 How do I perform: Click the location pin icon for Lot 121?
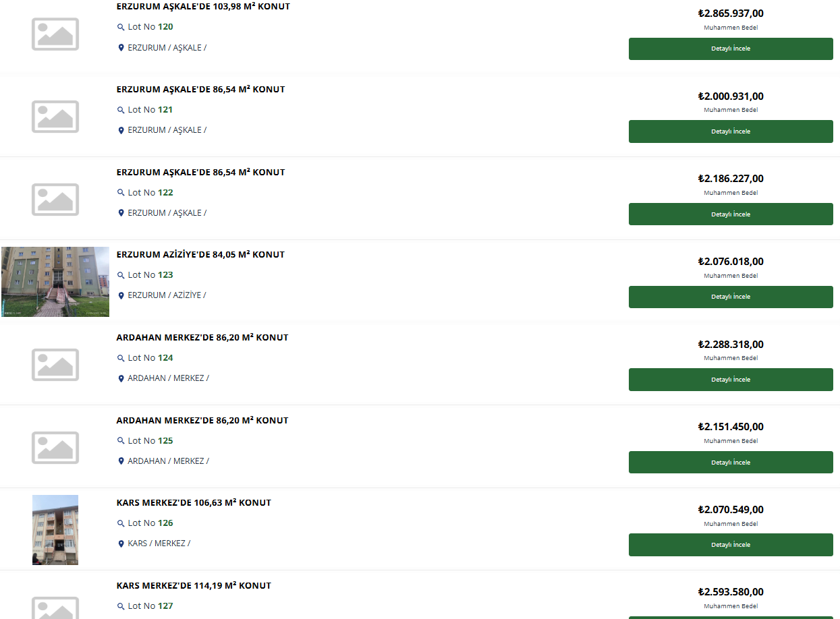tap(121, 131)
